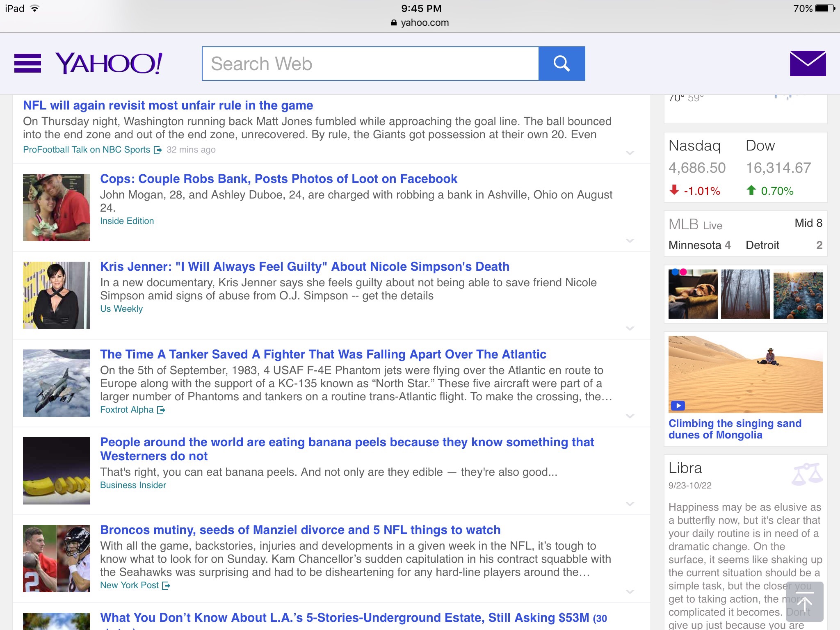This screenshot has width=840, height=630.
Task: Click the blue search magnifier button
Action: tap(562, 64)
